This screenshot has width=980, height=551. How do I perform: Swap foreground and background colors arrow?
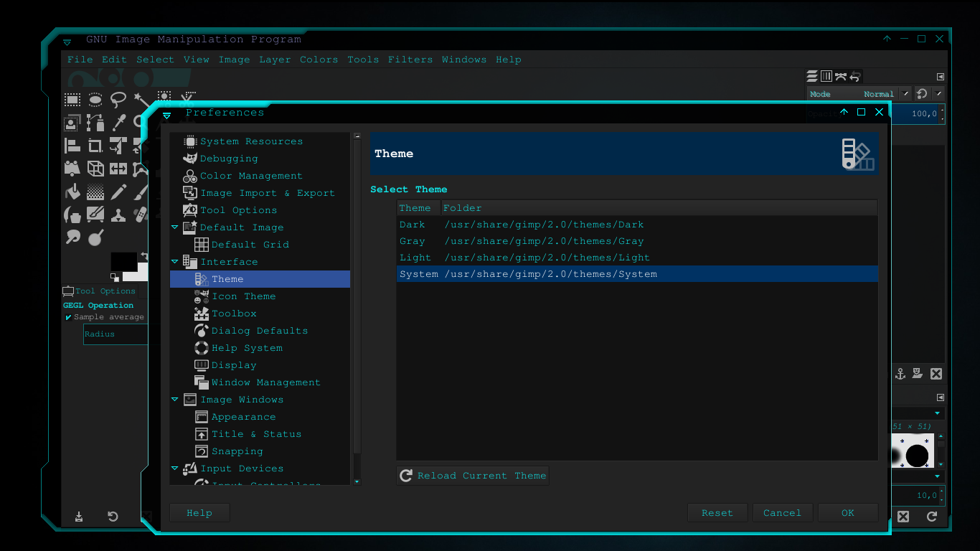point(144,255)
